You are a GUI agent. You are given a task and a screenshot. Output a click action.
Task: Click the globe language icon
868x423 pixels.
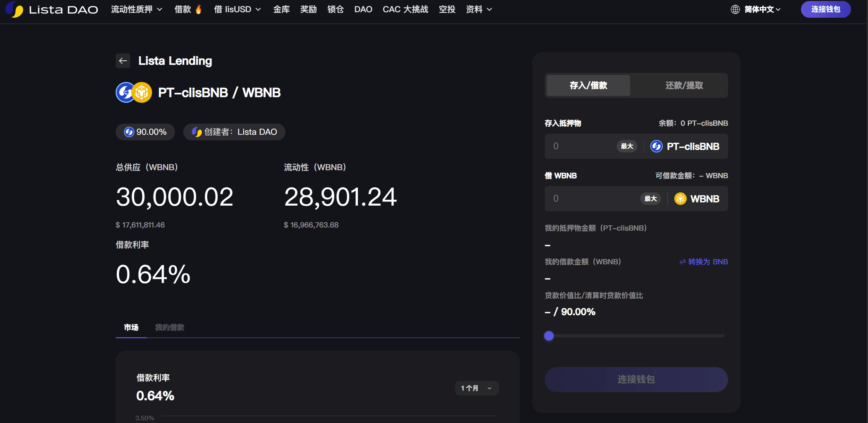click(x=735, y=9)
